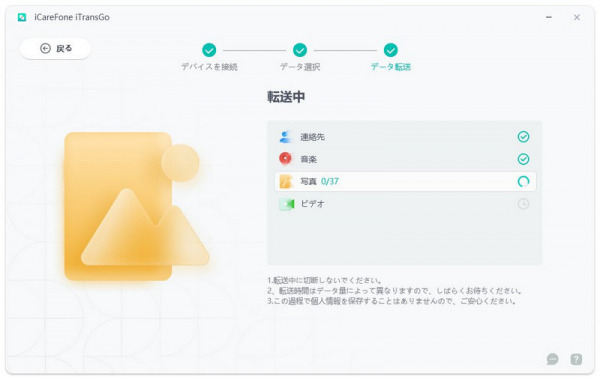Click the データ転送 step label

click(390, 67)
